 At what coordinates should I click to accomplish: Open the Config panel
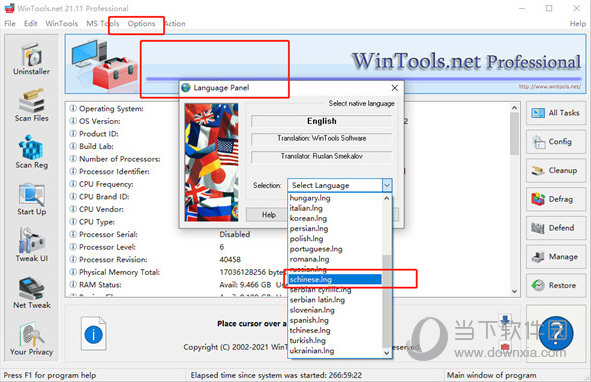pyautogui.click(x=556, y=142)
